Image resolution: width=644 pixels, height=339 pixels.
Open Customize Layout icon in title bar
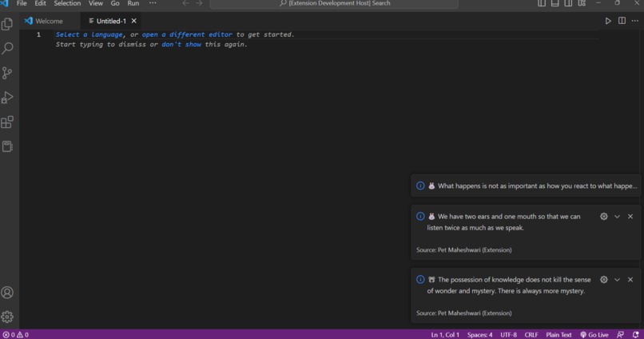tap(582, 3)
